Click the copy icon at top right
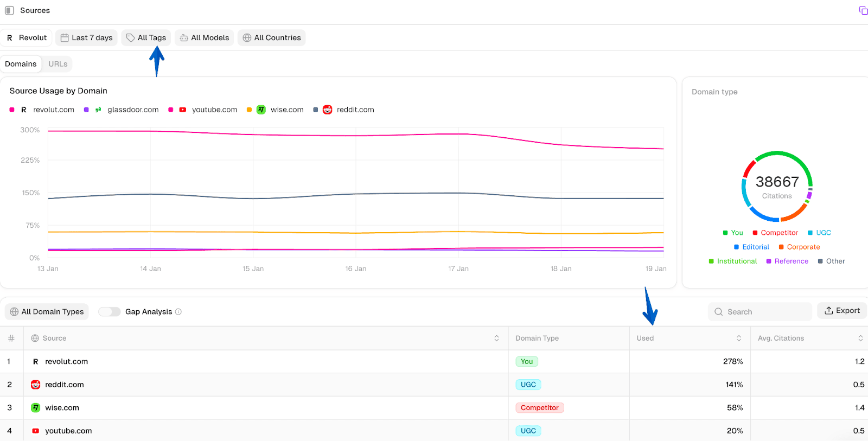 [863, 10]
